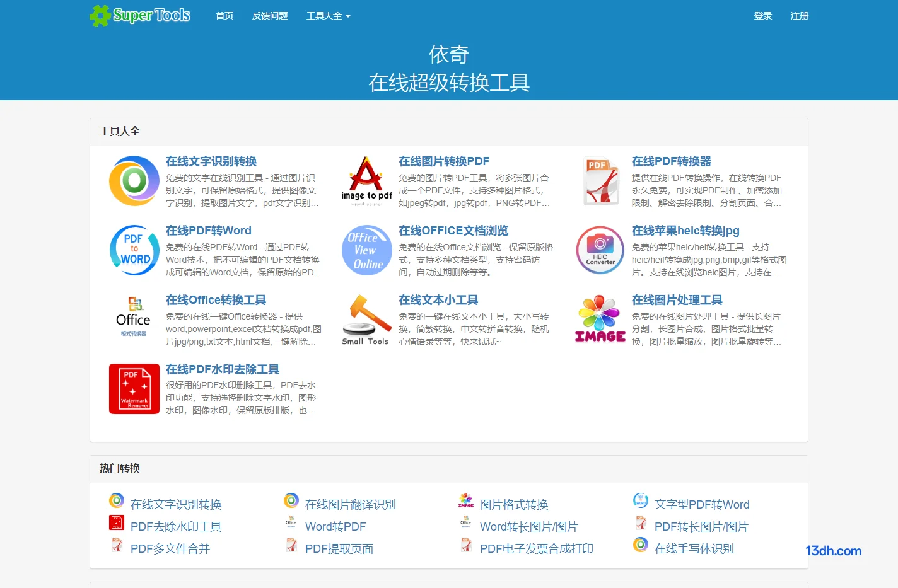Click the 热门转换 panel header
The image size is (898, 588).
(449, 469)
